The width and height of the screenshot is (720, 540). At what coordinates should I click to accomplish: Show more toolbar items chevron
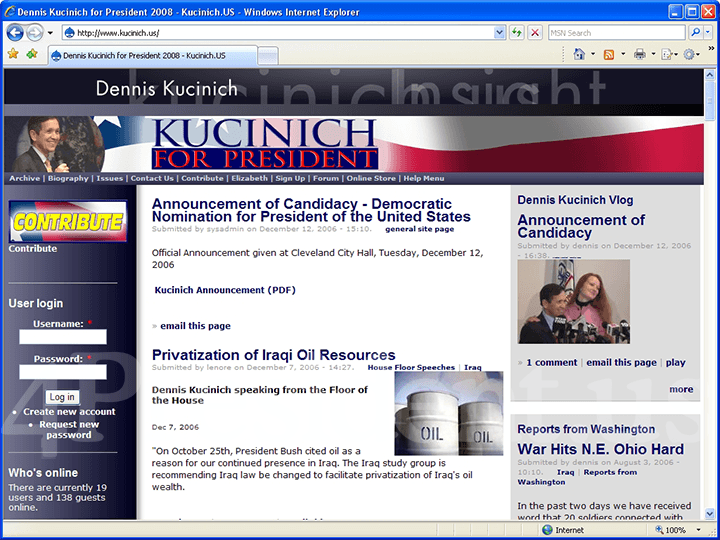pyautogui.click(x=711, y=48)
